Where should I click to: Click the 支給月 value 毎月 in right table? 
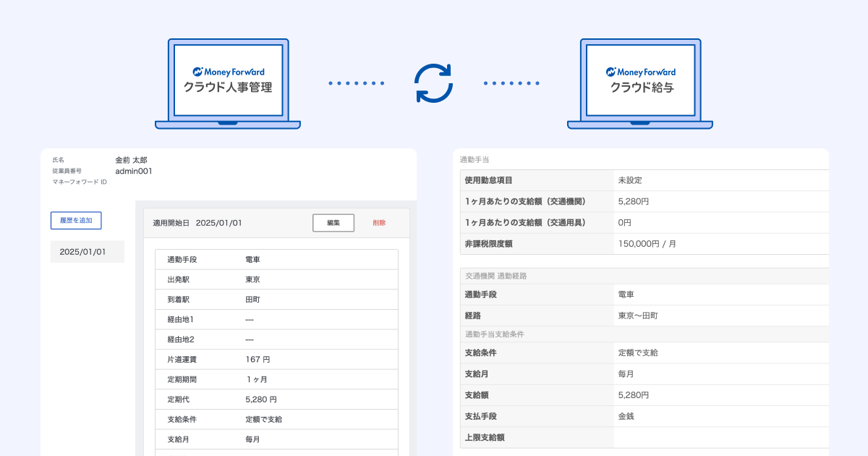tap(626, 373)
